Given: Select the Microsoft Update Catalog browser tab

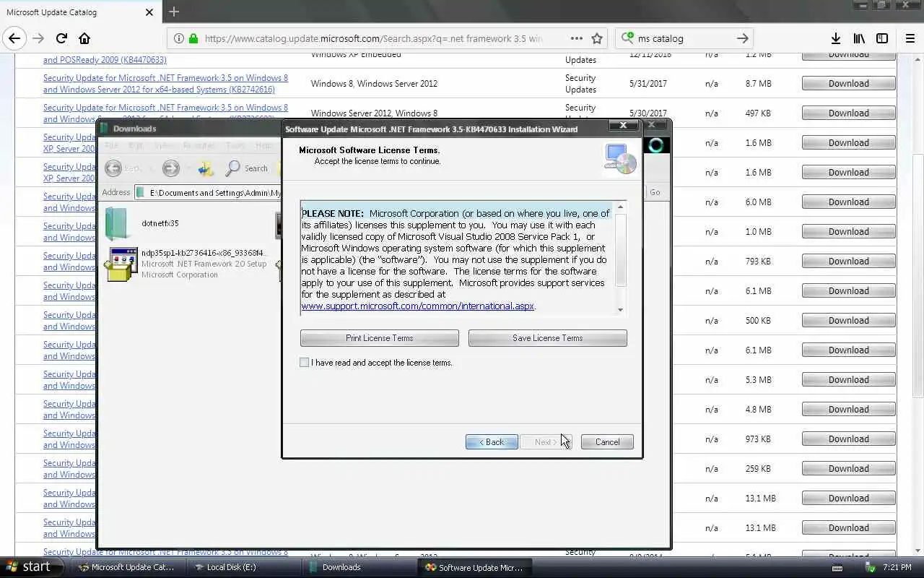Looking at the screenshot, I should click(79, 12).
